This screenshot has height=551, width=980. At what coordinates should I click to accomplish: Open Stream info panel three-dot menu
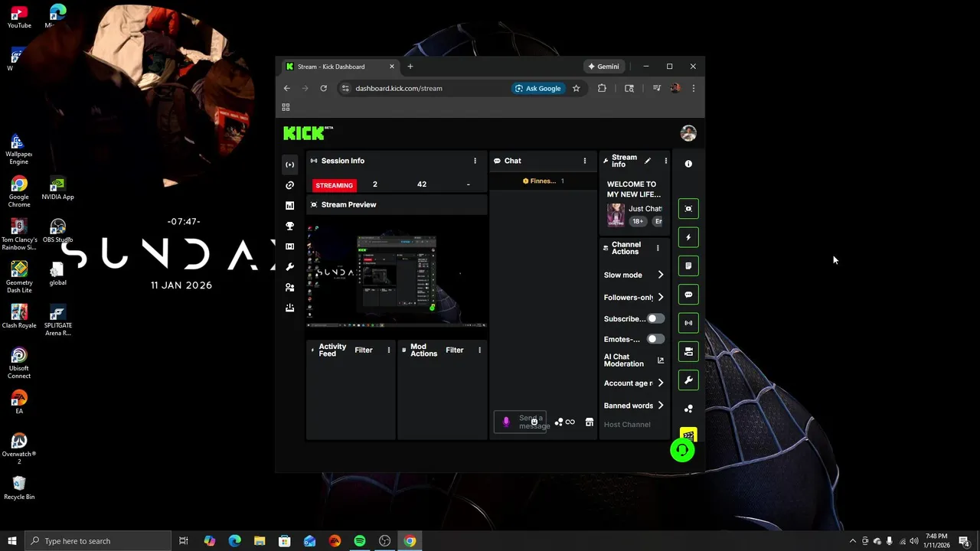tap(665, 161)
